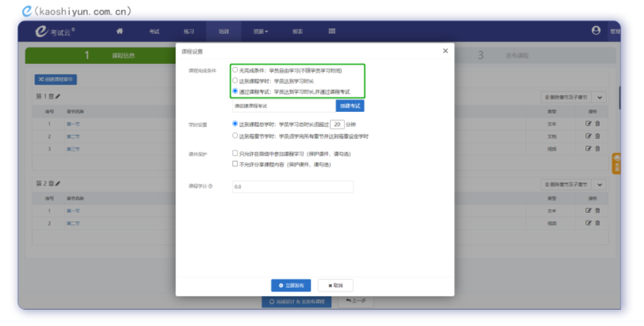Screen dimensions: 644x326
Task: Click the pencil icon beside 第1章
Action: (x=58, y=97)
